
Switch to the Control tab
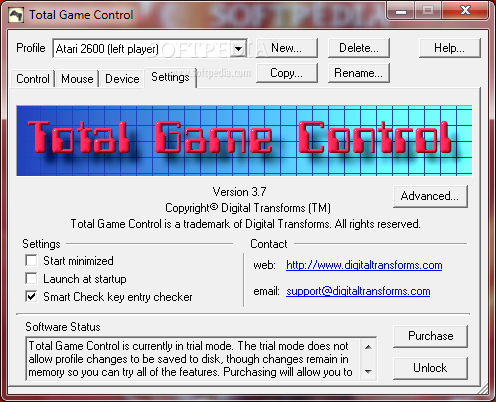[33, 79]
